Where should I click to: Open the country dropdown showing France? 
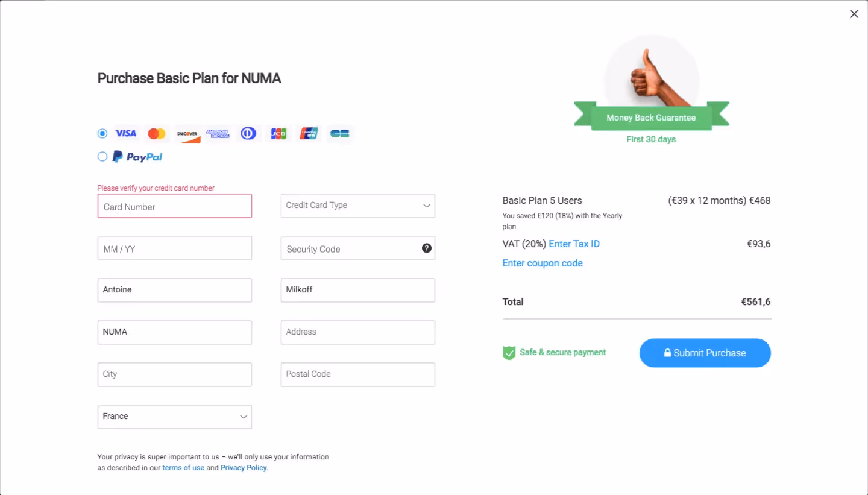tap(174, 417)
